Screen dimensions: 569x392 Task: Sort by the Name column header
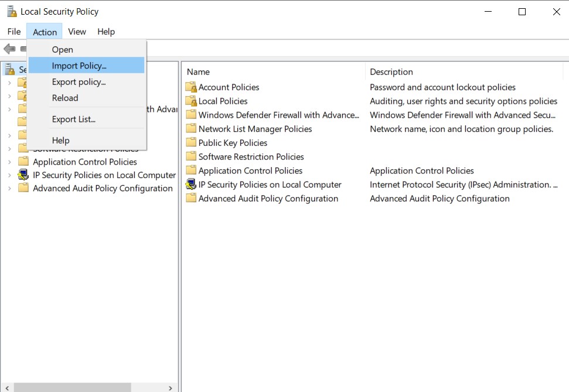click(x=274, y=72)
